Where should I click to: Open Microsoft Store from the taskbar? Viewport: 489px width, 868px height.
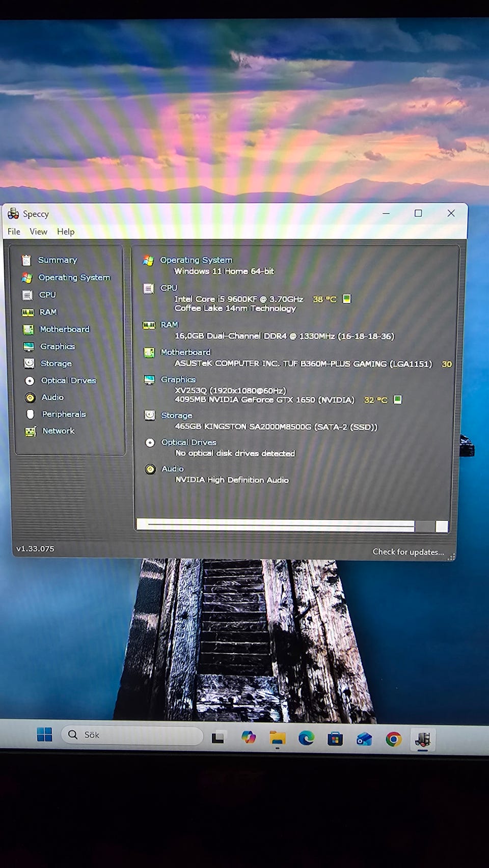point(335,738)
